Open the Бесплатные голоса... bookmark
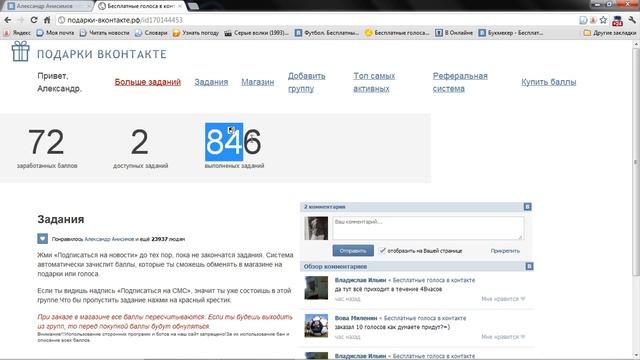The image size is (640, 360). [397, 33]
